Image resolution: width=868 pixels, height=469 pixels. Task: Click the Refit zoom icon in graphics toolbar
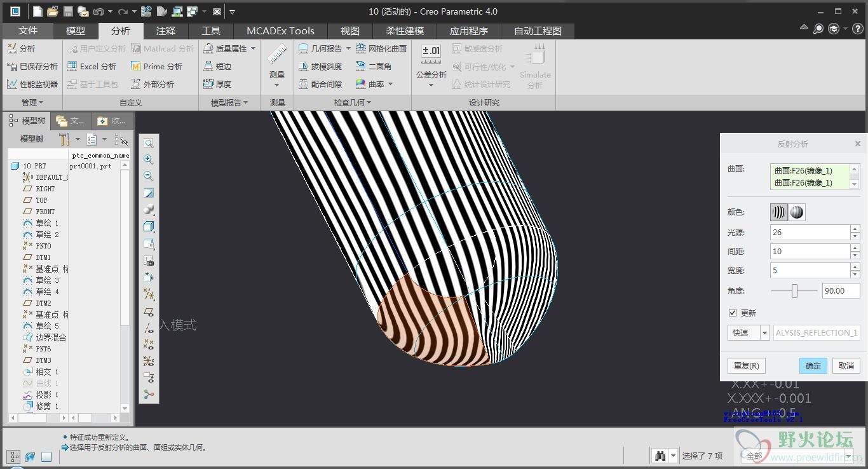(149, 143)
